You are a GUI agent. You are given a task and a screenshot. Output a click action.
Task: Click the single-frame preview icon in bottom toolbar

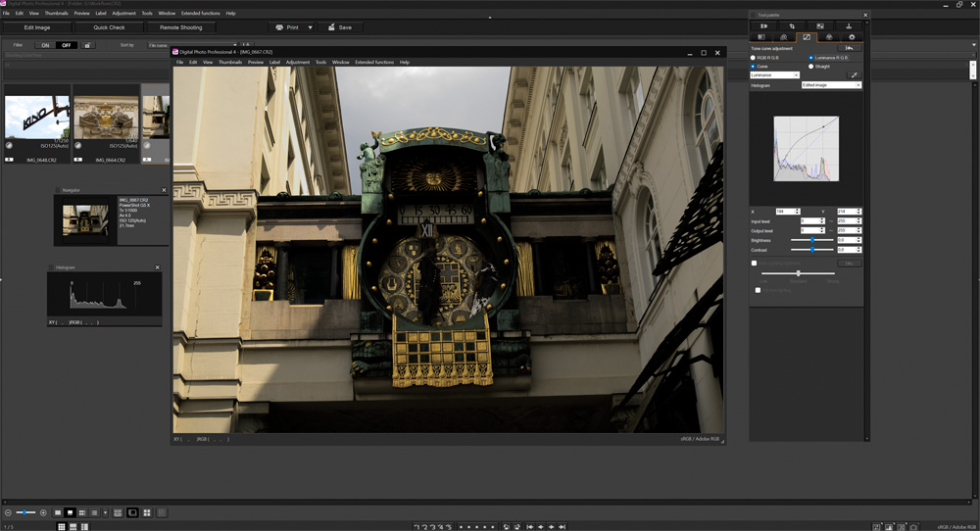click(132, 513)
